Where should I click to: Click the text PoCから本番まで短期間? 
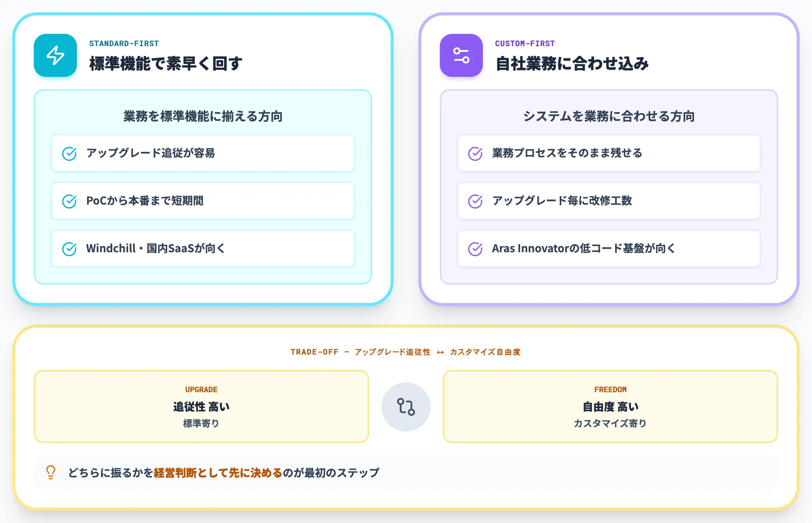145,201
